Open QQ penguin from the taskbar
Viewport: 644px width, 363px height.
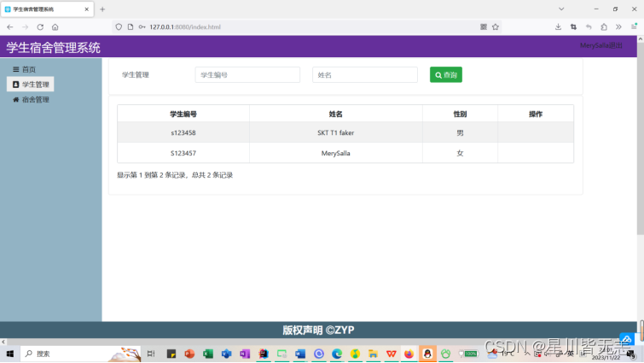click(x=427, y=354)
